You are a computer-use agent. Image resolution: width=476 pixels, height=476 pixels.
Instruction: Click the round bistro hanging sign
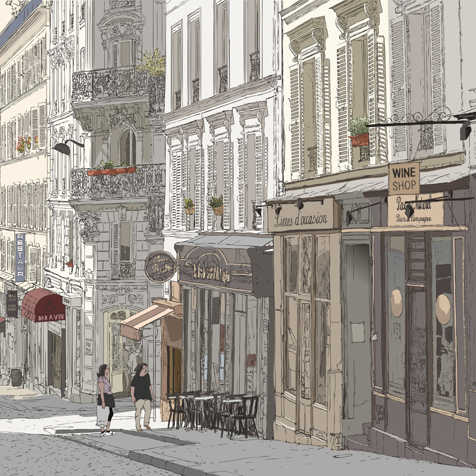pyautogui.click(x=160, y=266)
